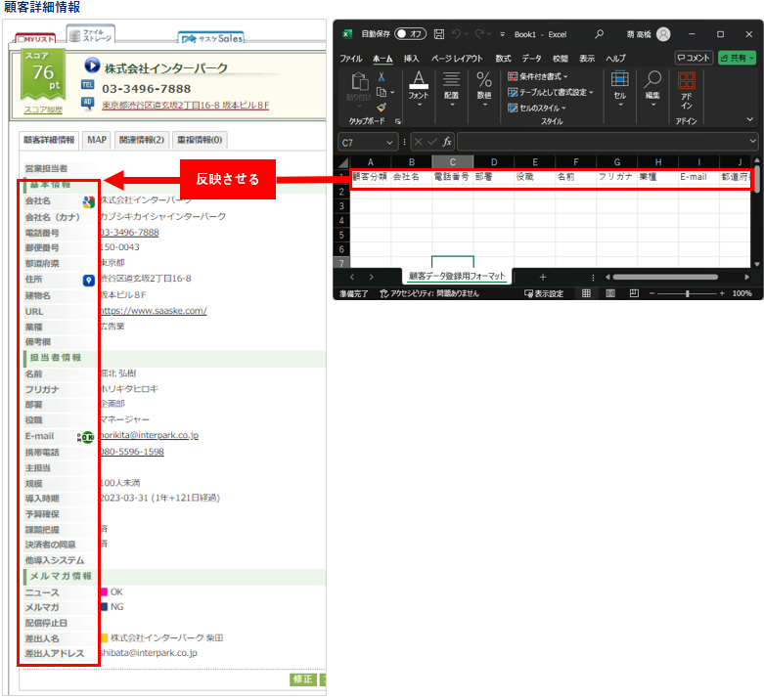764x700 pixels.
Task: Click the コメント button in Excel
Action: 694,58
